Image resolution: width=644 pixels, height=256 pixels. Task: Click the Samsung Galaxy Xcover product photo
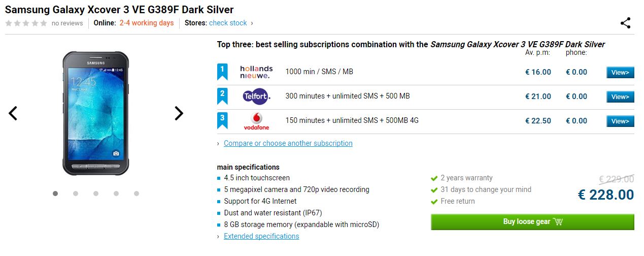(96, 113)
